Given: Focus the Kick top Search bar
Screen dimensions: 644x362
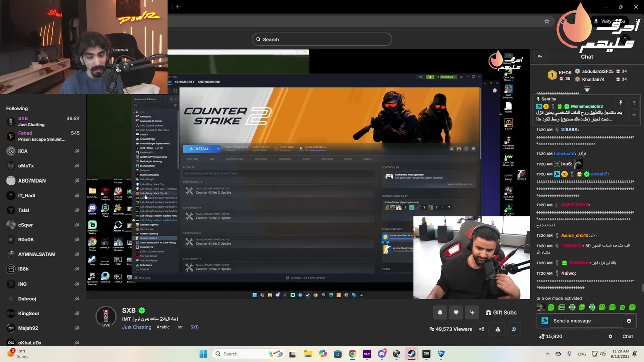Looking at the screenshot, I should tap(322, 39).
